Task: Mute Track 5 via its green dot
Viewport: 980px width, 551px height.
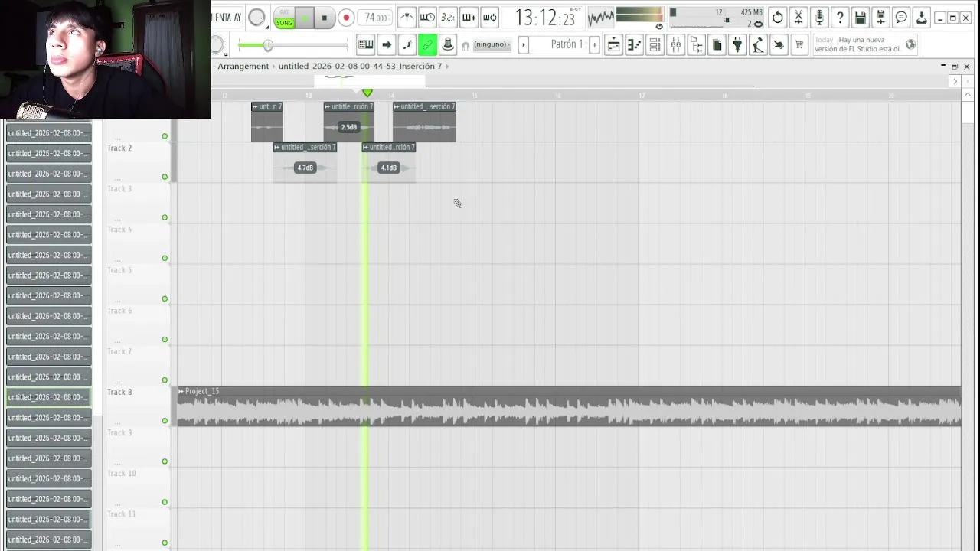Action: 165,298
